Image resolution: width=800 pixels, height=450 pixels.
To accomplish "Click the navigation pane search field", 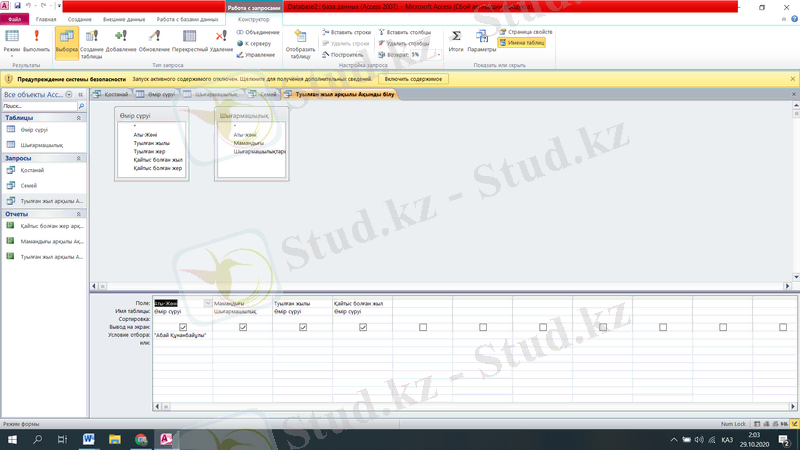I will (40, 106).
